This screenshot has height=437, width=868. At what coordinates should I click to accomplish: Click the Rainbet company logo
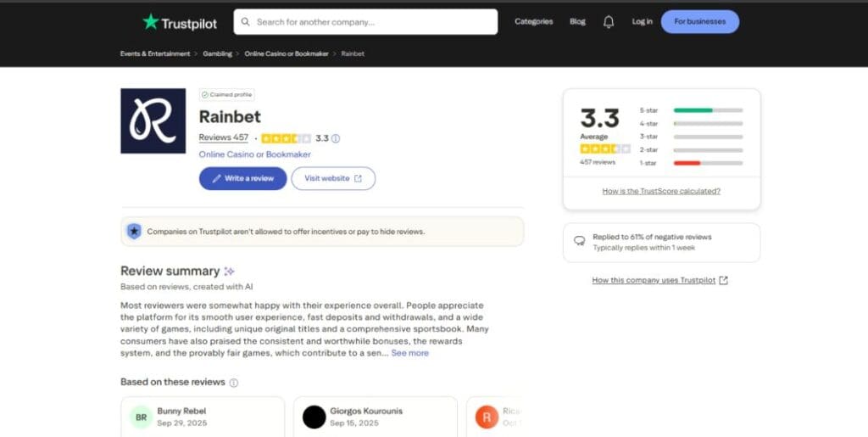(153, 121)
